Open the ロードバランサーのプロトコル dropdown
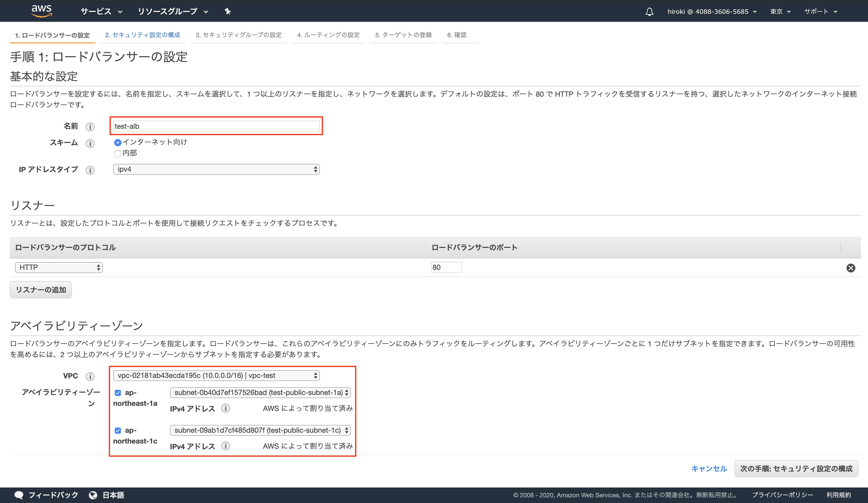Screen dimensions: 868x503 pos(59,267)
